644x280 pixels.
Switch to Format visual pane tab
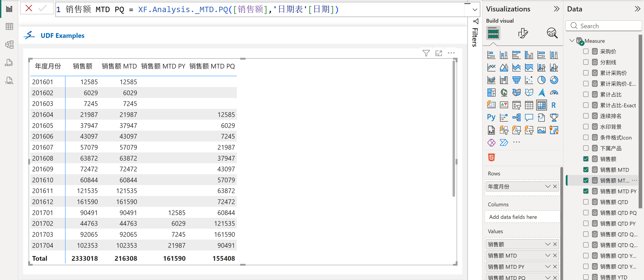[523, 33]
